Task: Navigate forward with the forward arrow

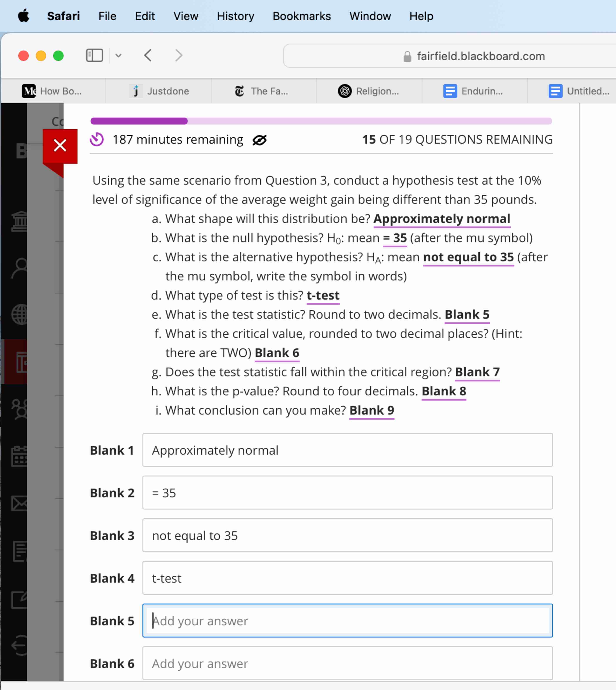Action: coord(178,56)
